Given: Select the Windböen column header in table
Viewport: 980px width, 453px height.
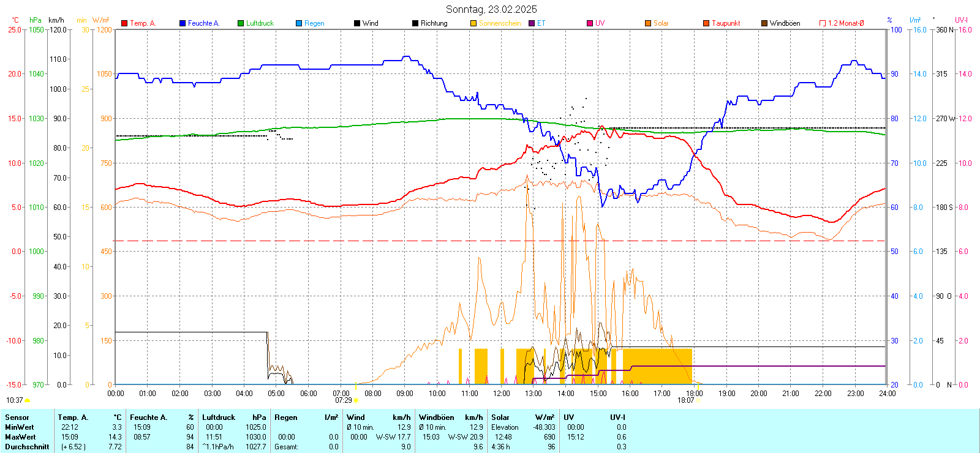Looking at the screenshot, I should (x=437, y=417).
